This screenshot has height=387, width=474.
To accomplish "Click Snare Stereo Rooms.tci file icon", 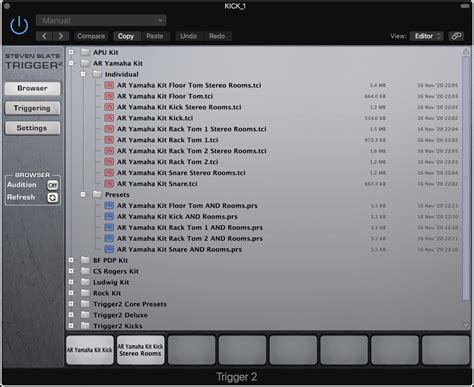I will click(x=109, y=173).
